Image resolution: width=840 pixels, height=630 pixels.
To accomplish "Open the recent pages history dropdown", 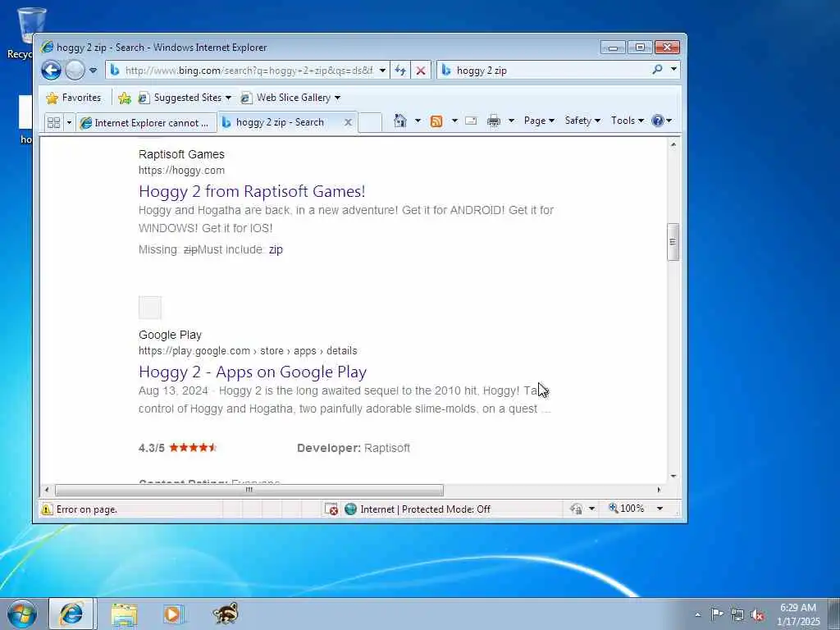I will click(x=94, y=71).
